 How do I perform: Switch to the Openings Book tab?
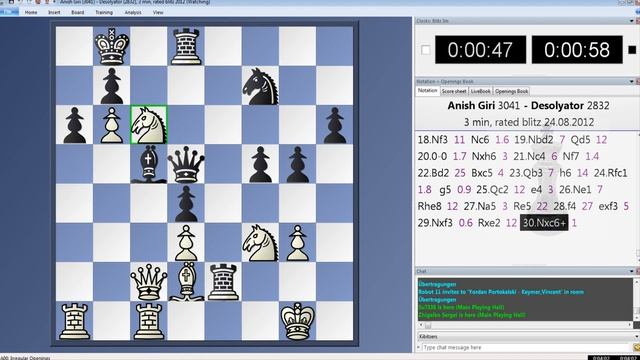[511, 91]
